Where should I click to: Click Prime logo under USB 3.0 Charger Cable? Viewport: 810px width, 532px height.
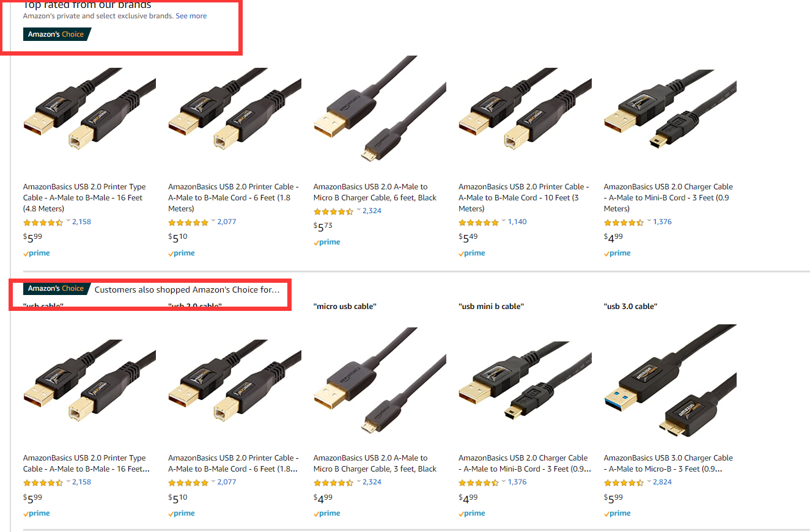pyautogui.click(x=617, y=514)
